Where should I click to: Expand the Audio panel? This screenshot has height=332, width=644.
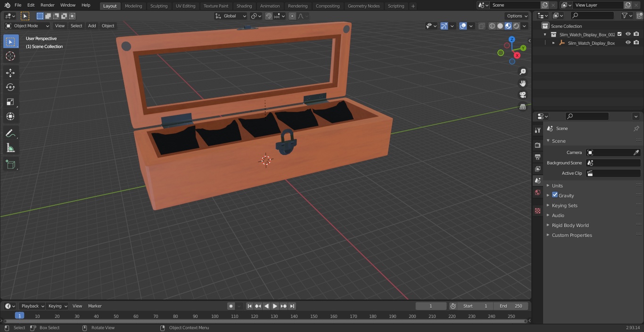(x=558, y=215)
